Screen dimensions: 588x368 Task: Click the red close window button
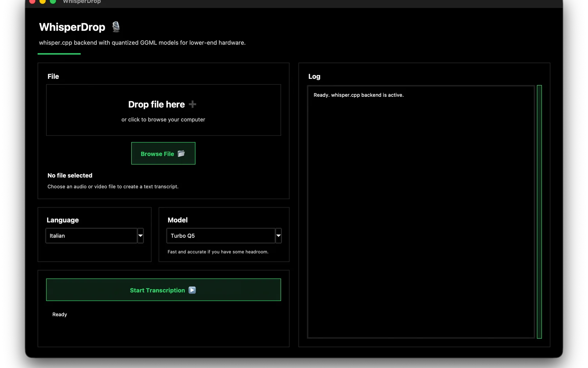[x=32, y=1]
